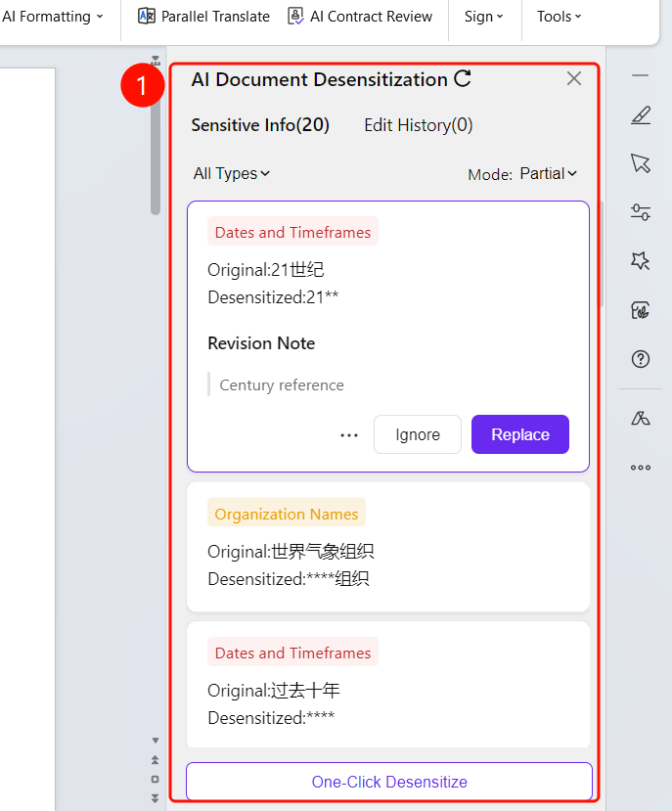Viewport: 672px width, 811px height.
Task: Click the next page double-arrow icon
Action: [x=156, y=798]
